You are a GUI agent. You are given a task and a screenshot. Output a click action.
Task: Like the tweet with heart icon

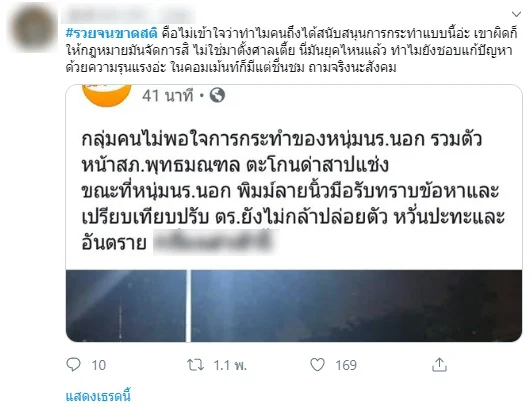click(318, 365)
